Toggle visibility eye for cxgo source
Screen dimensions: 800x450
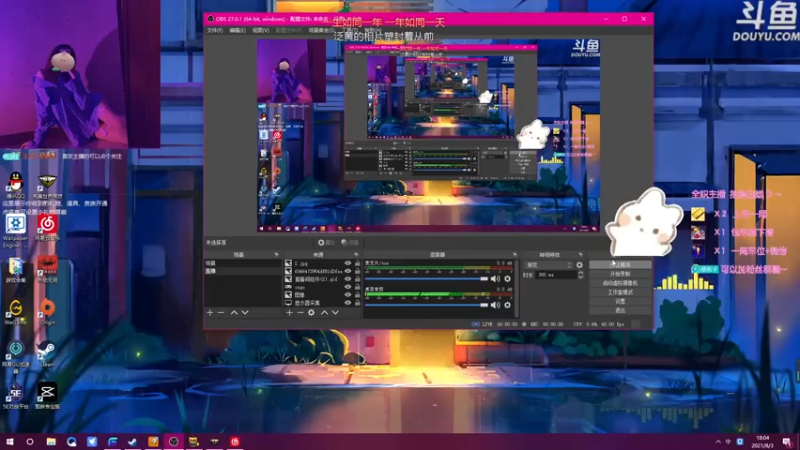[348, 287]
